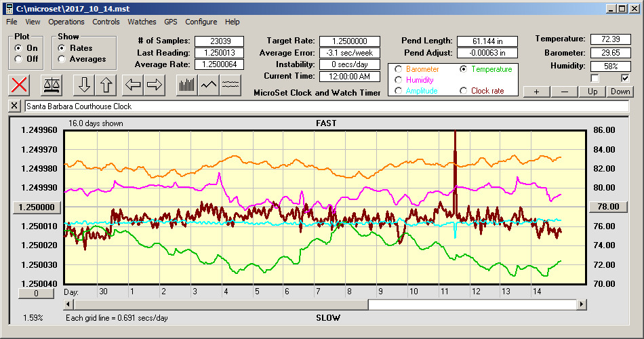
Task: Open the GPS menu
Action: [170, 22]
